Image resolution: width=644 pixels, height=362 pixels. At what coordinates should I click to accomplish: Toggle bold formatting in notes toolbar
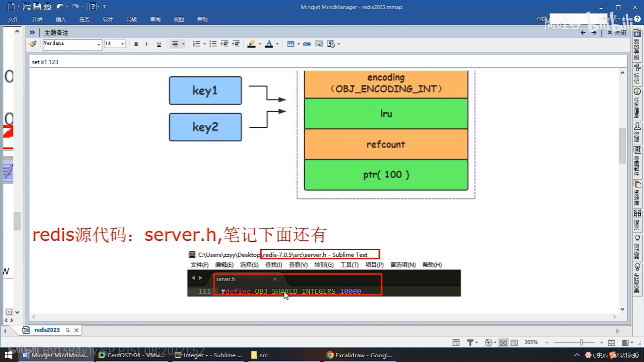(136, 44)
